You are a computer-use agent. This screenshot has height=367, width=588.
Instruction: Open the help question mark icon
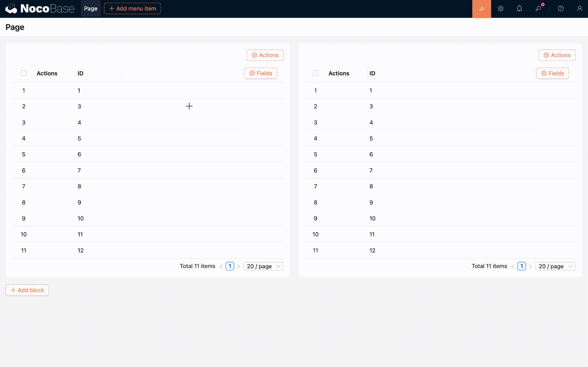pos(561,9)
